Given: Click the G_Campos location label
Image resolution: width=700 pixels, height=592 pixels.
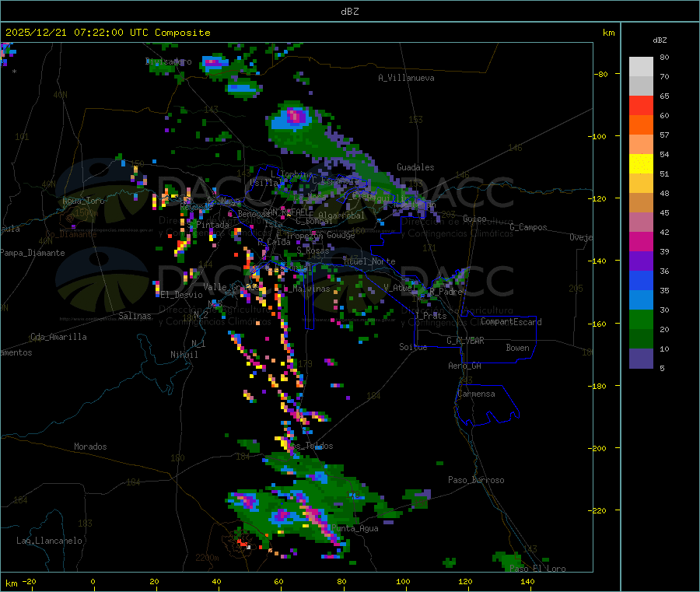Looking at the screenshot, I should point(529,227).
